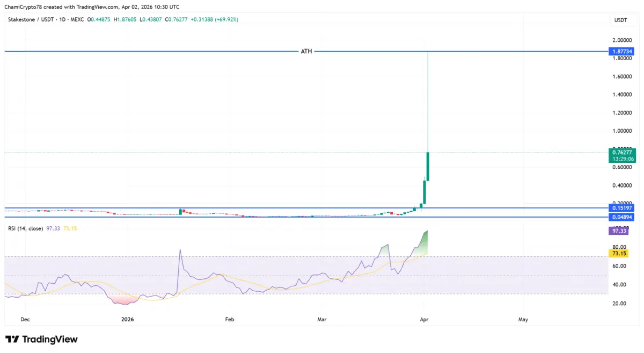Click the TradingView logo icon
644x353 pixels.
coord(12,339)
